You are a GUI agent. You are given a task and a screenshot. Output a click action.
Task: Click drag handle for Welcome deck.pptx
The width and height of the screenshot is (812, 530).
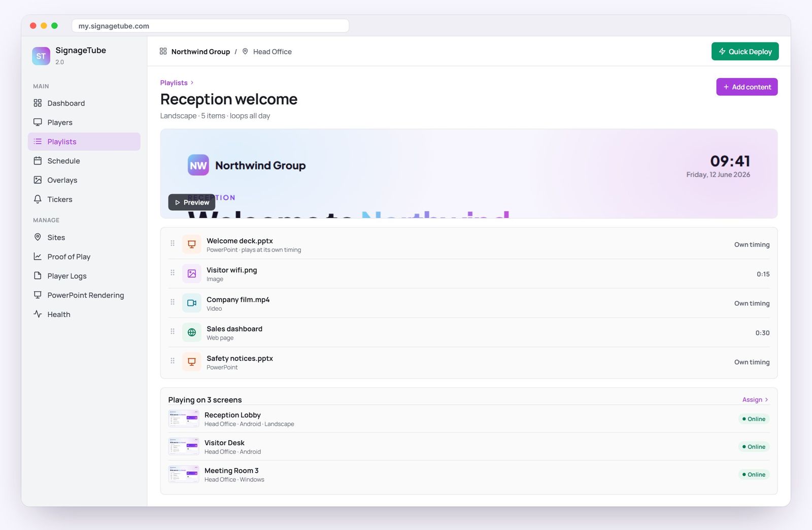click(173, 243)
